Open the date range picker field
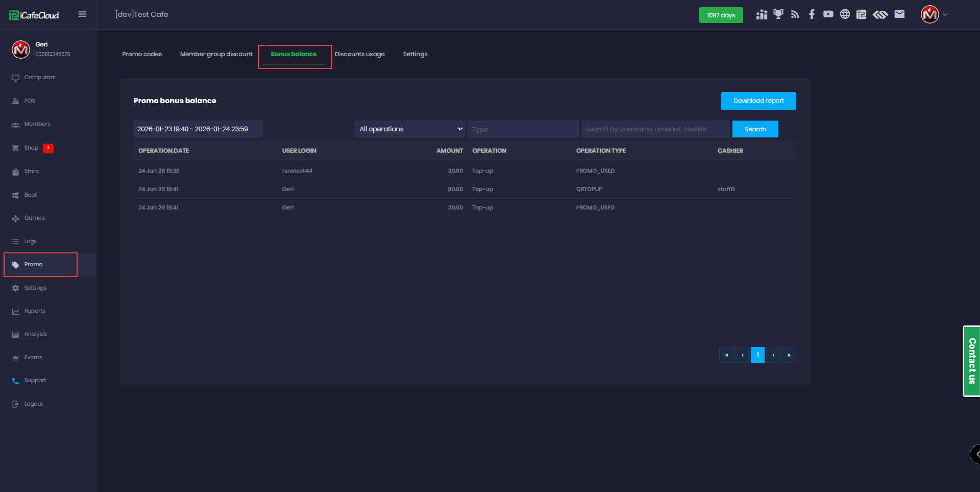Screen dimensions: 980x492 pos(198,129)
